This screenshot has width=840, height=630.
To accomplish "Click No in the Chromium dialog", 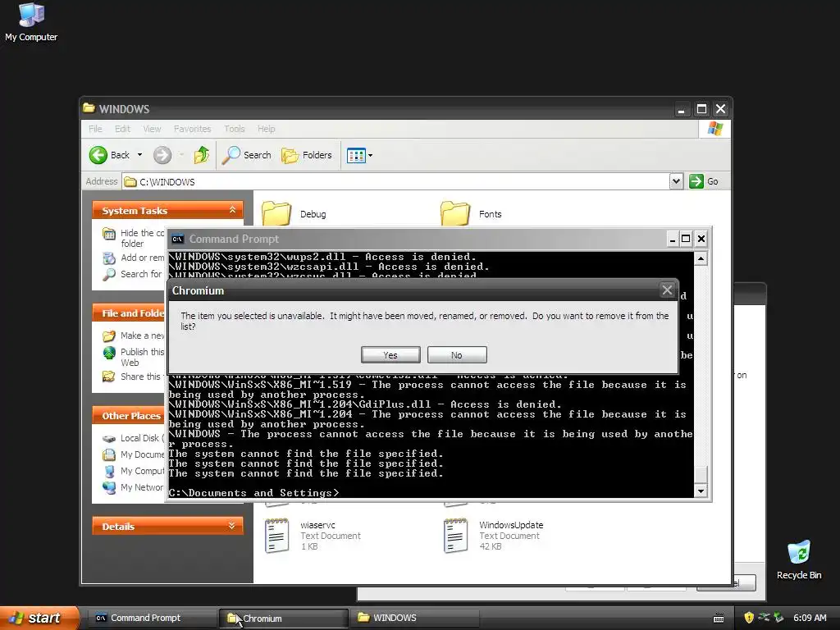I will (457, 355).
